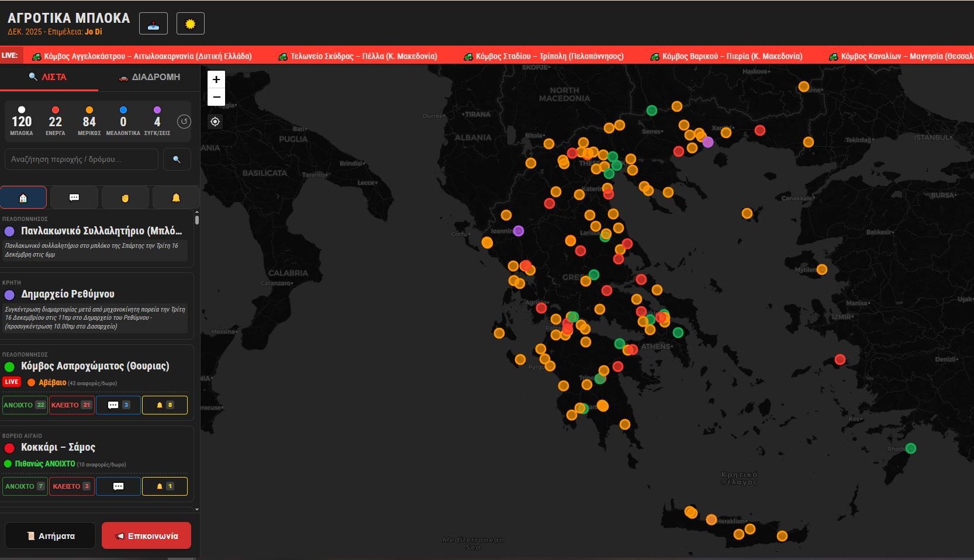Vote ΑΝΟΙΧΤΟ for Κόμβος Ασπροχώματος

25,405
